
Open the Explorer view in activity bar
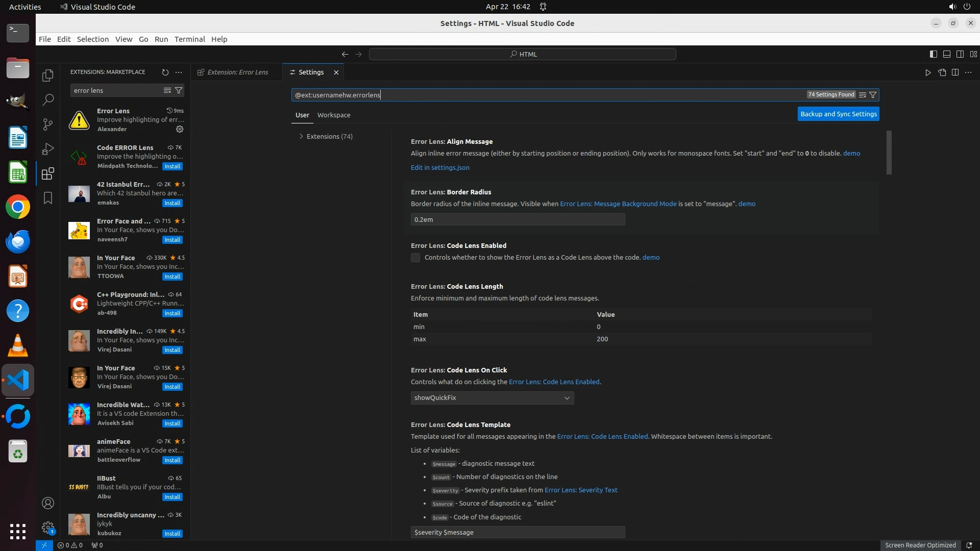pos(48,76)
